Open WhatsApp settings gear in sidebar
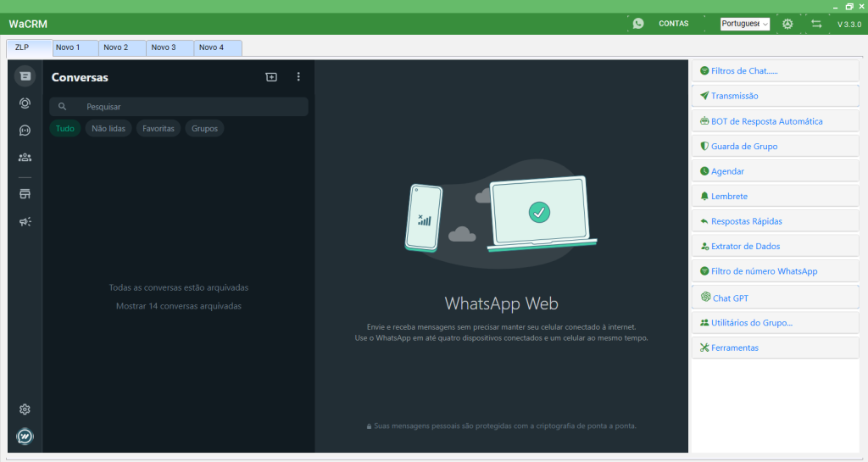868x462 pixels. 25,409
